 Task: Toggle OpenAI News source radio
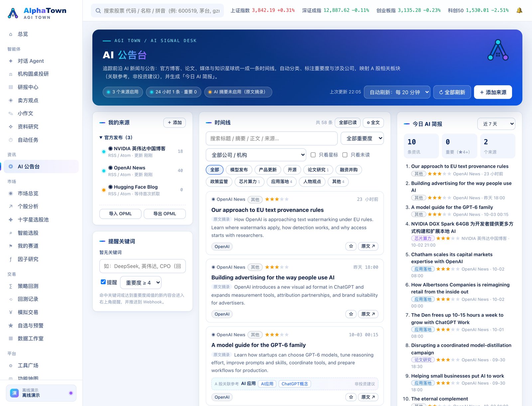pos(110,168)
